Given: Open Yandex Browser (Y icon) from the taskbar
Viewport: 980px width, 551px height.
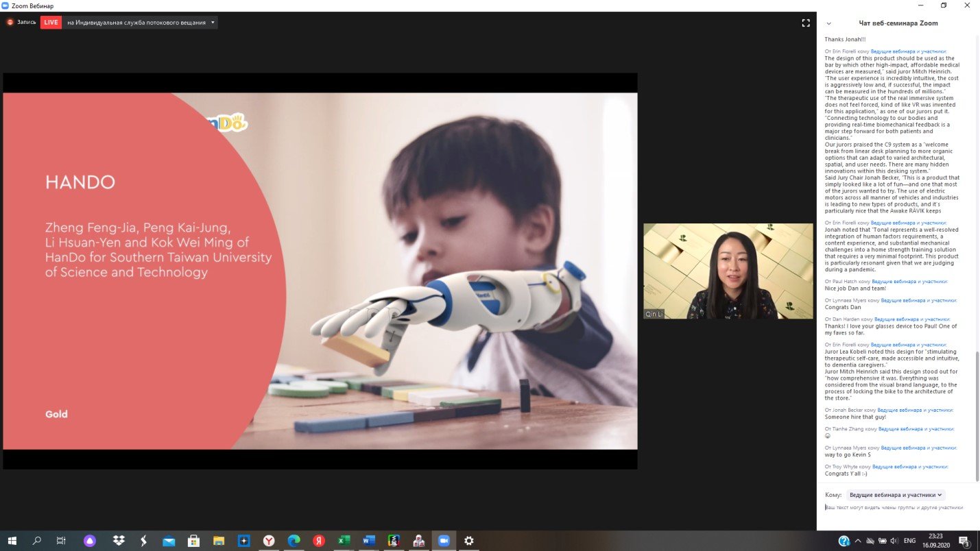Looking at the screenshot, I should point(269,541).
